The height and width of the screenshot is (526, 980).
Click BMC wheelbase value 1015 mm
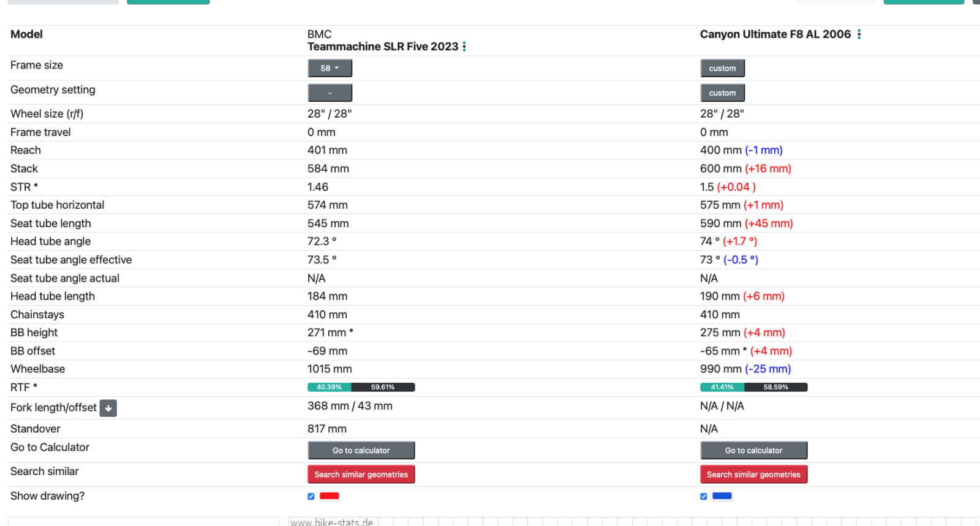(x=330, y=369)
